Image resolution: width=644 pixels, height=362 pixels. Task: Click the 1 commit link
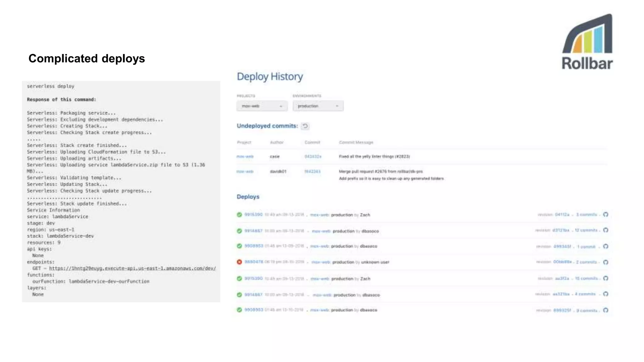(586, 247)
